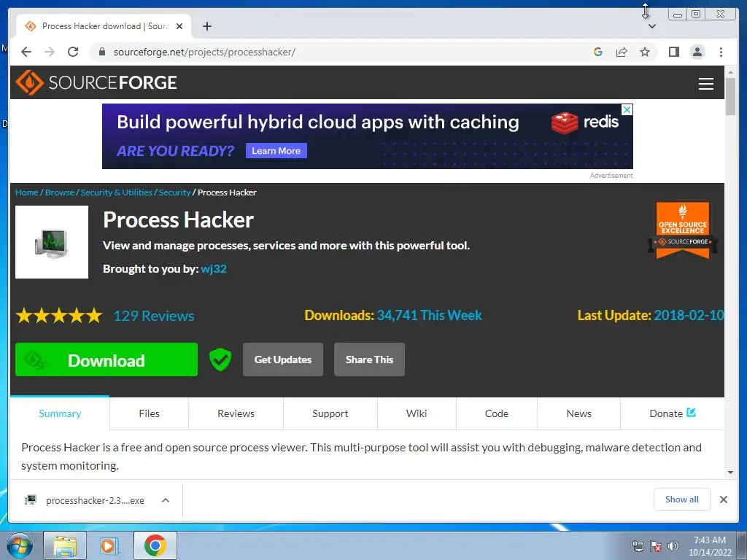Click the SourceForge logo
The height and width of the screenshot is (560, 747).
[x=96, y=82]
